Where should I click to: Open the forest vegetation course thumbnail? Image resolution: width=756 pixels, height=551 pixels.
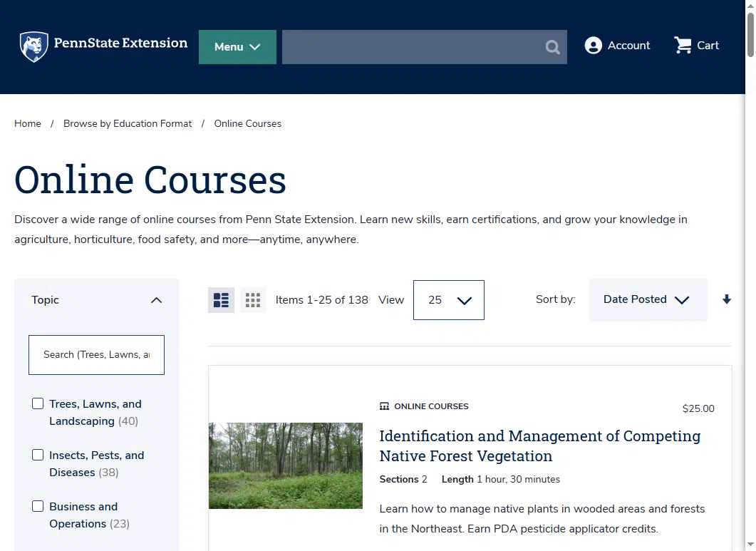coord(286,465)
